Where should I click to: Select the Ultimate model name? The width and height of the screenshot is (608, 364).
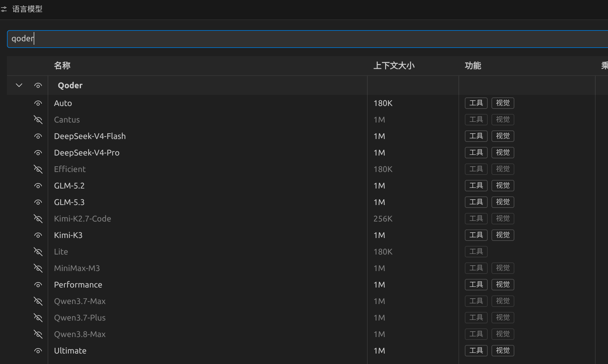70,351
